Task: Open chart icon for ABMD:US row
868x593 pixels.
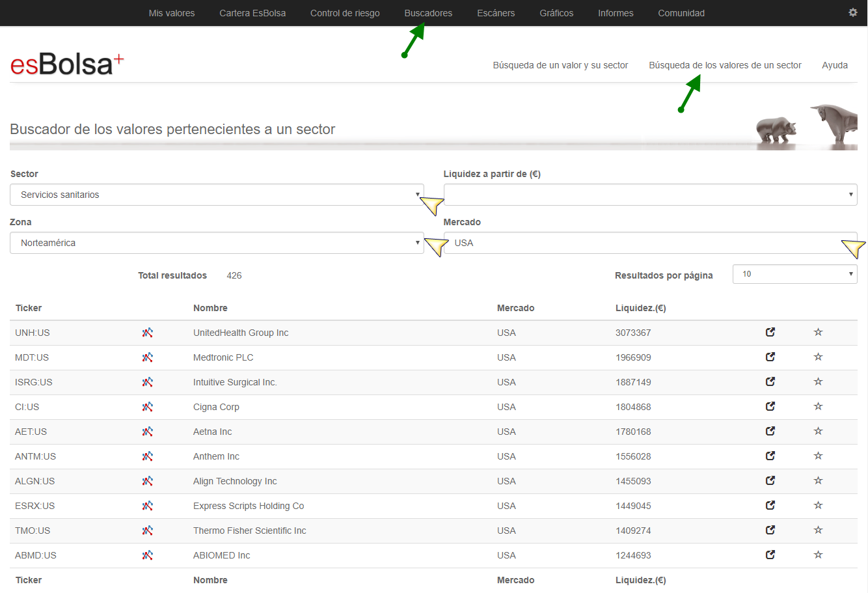Action: click(148, 555)
